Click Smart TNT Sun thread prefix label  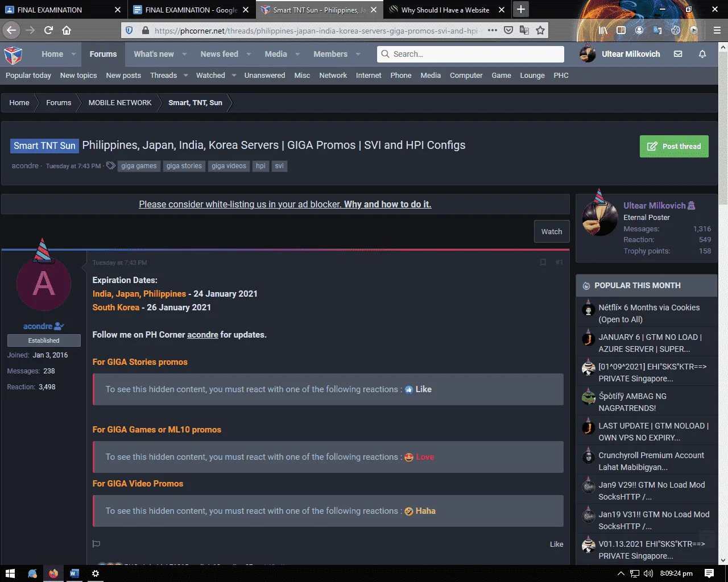[44, 145]
